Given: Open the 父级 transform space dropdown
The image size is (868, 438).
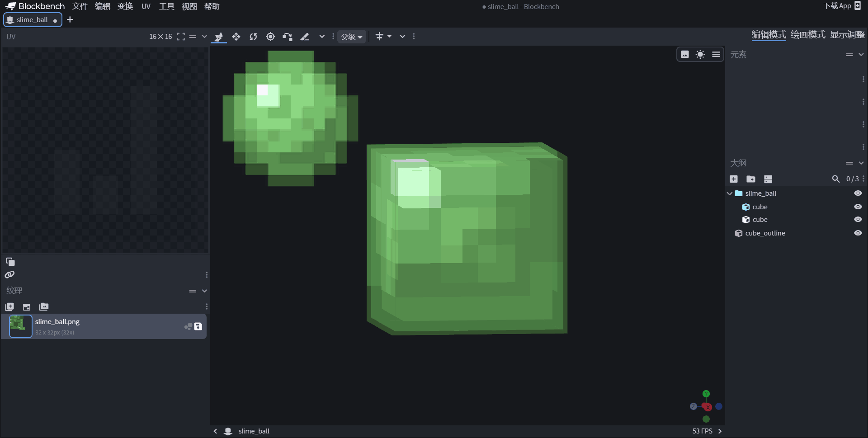Looking at the screenshot, I should [352, 37].
